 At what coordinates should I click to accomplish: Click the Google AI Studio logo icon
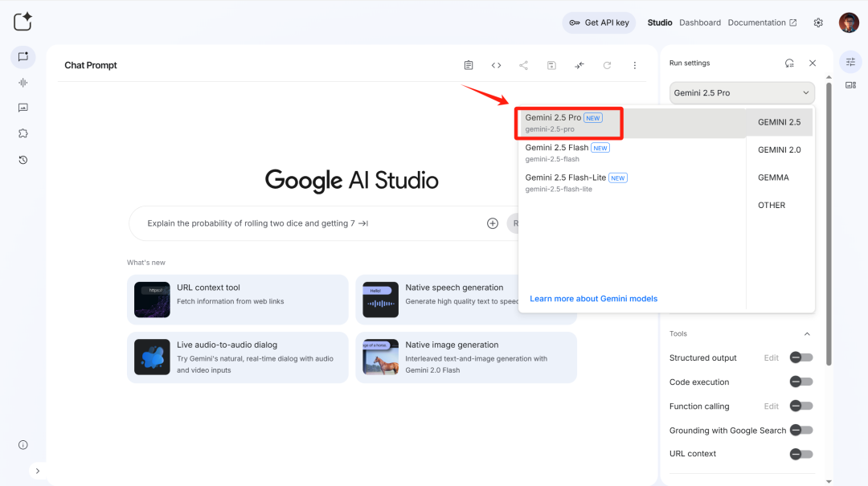[23, 22]
